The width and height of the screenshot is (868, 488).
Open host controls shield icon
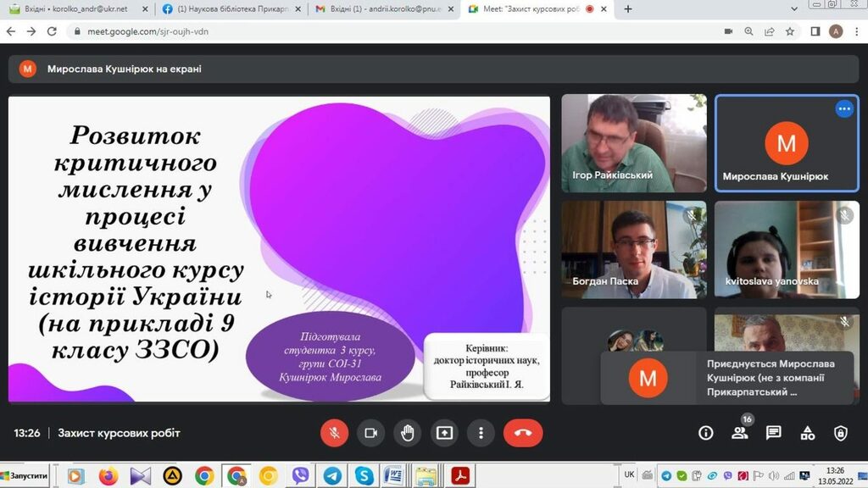click(840, 433)
